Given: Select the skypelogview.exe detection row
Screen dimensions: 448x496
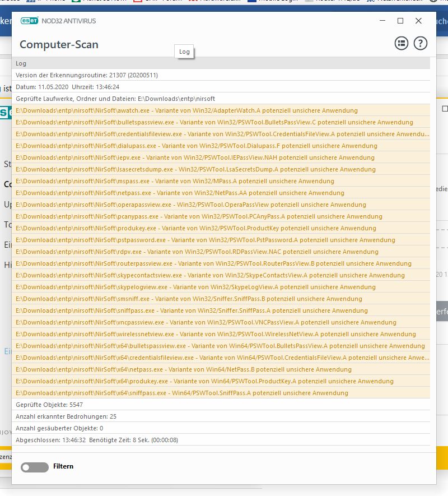Looking at the screenshot, I should [x=221, y=287].
